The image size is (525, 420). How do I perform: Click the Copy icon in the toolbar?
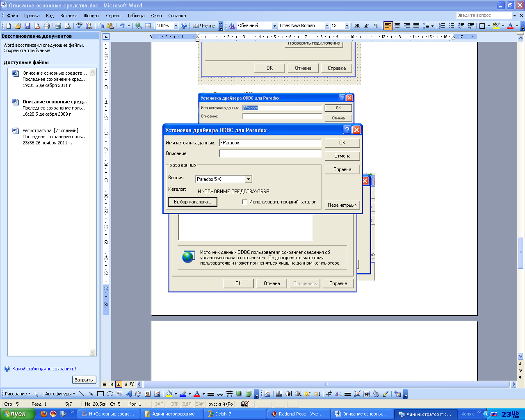click(x=100, y=26)
